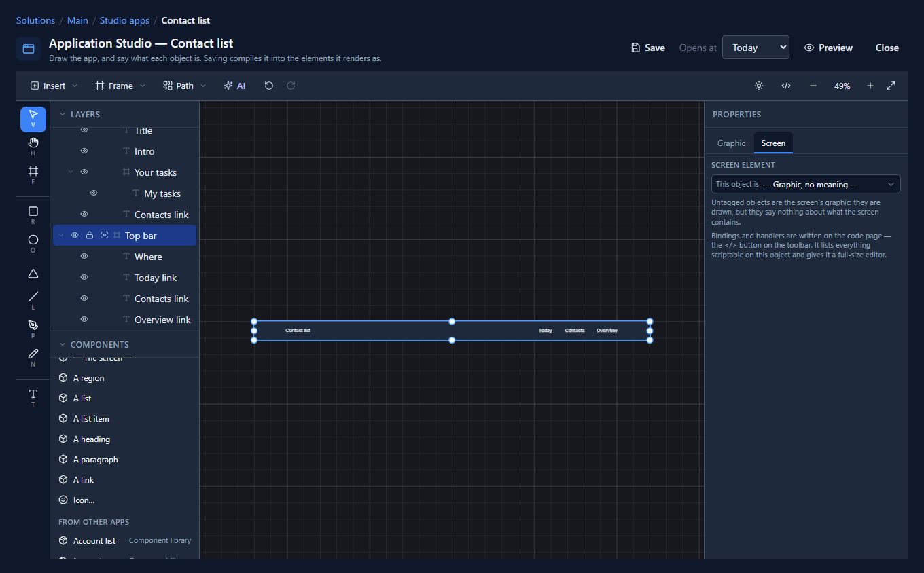
Task: Hide the Today link layer
Action: (84, 277)
